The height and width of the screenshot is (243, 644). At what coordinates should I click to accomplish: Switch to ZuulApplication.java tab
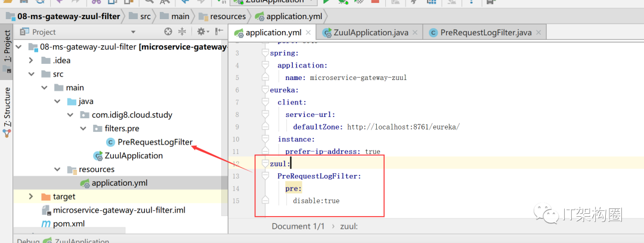371,32
